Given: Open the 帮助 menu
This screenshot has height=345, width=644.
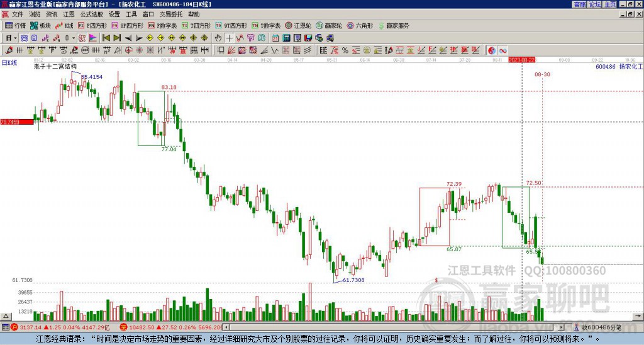Looking at the screenshot, I should pos(194,14).
